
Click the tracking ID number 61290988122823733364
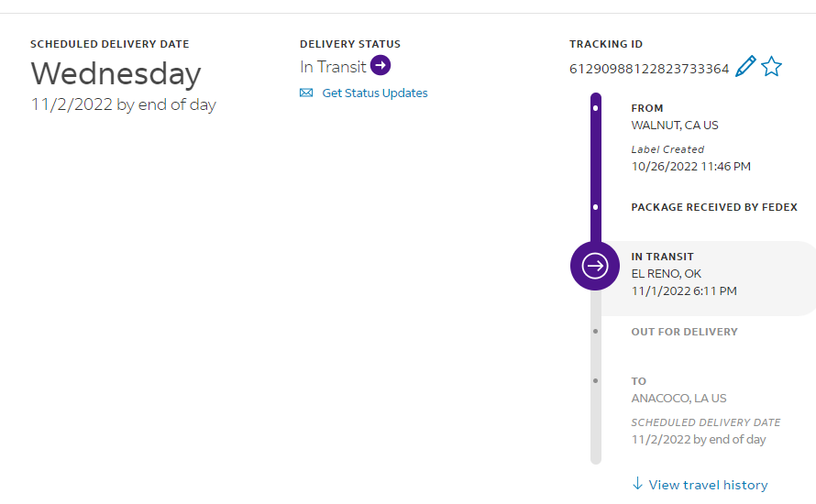649,68
